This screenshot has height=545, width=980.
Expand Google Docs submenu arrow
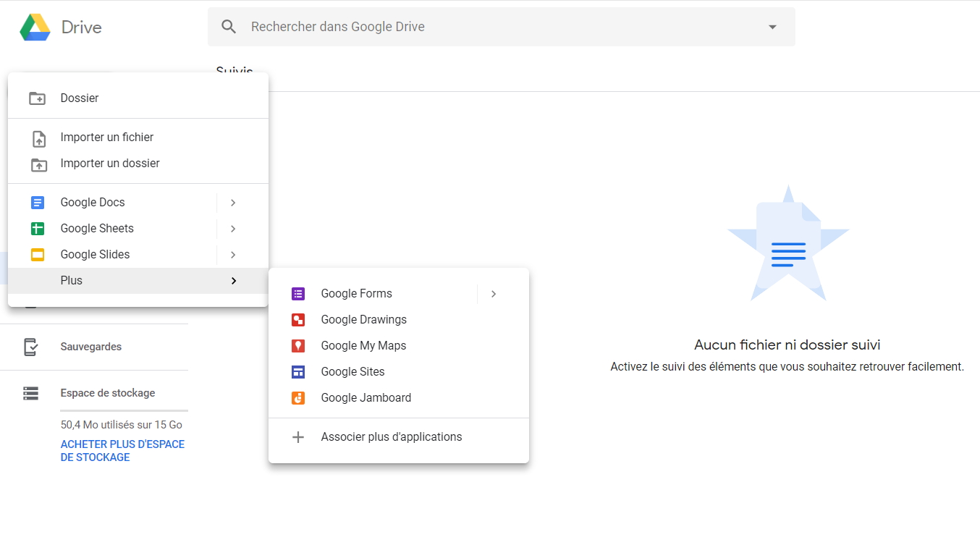click(233, 203)
